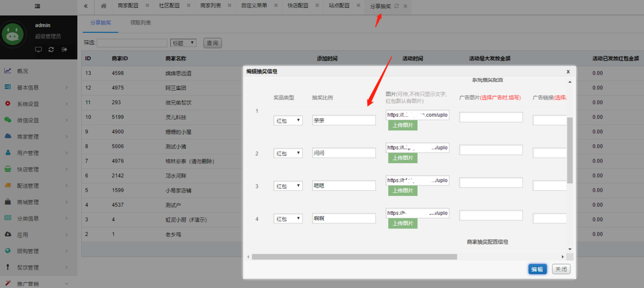The height and width of the screenshot is (288, 644).
Task: Close the 社区配置 tab
Action: [x=188, y=6]
